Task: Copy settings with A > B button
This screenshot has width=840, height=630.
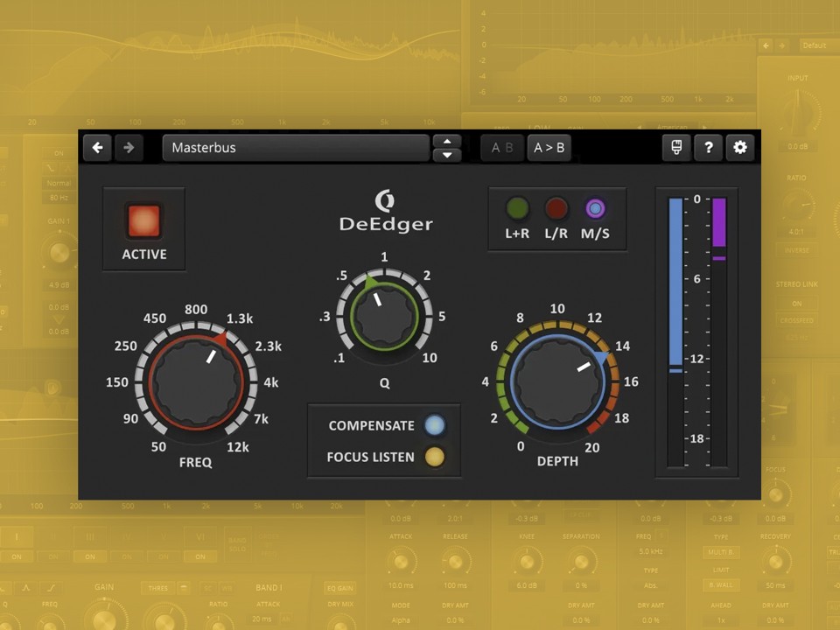Action: [549, 147]
